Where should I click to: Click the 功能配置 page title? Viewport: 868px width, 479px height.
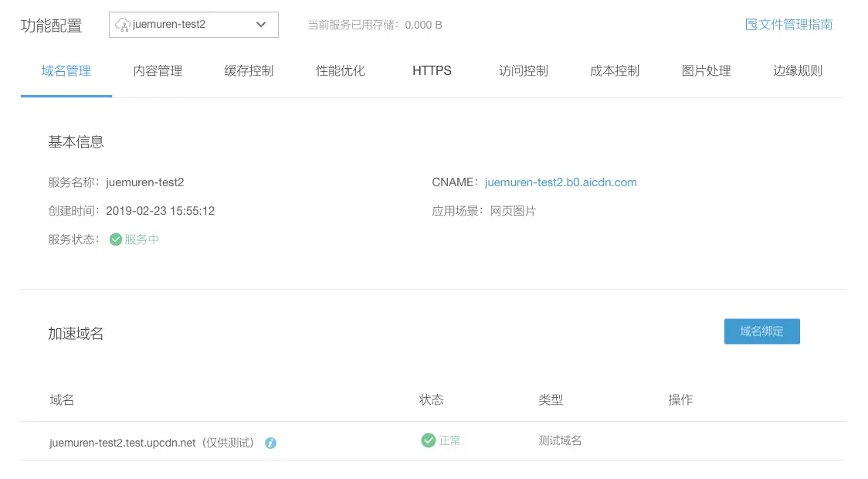tap(52, 25)
